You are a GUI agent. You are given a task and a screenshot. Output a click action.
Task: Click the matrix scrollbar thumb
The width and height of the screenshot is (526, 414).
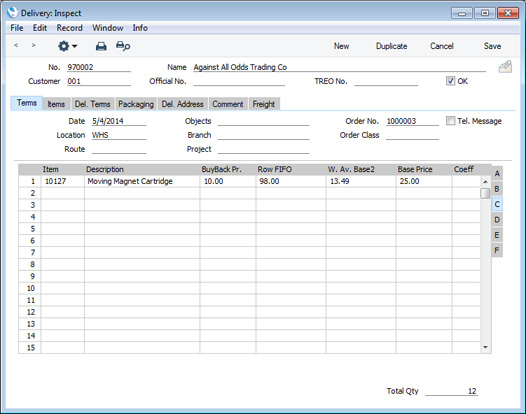coord(485,194)
